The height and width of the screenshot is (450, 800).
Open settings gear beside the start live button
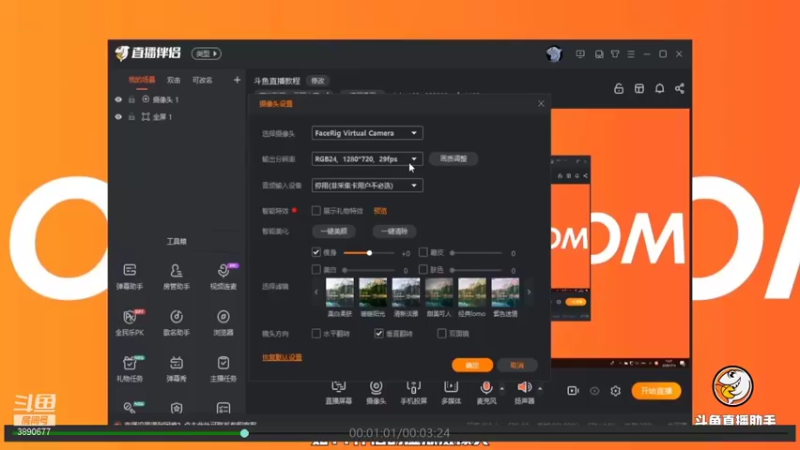click(x=616, y=391)
